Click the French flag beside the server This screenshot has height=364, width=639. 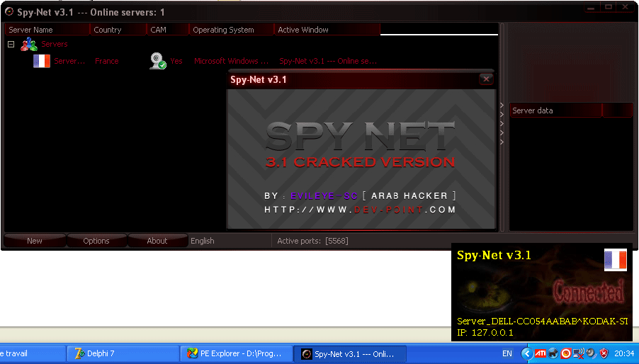42,61
